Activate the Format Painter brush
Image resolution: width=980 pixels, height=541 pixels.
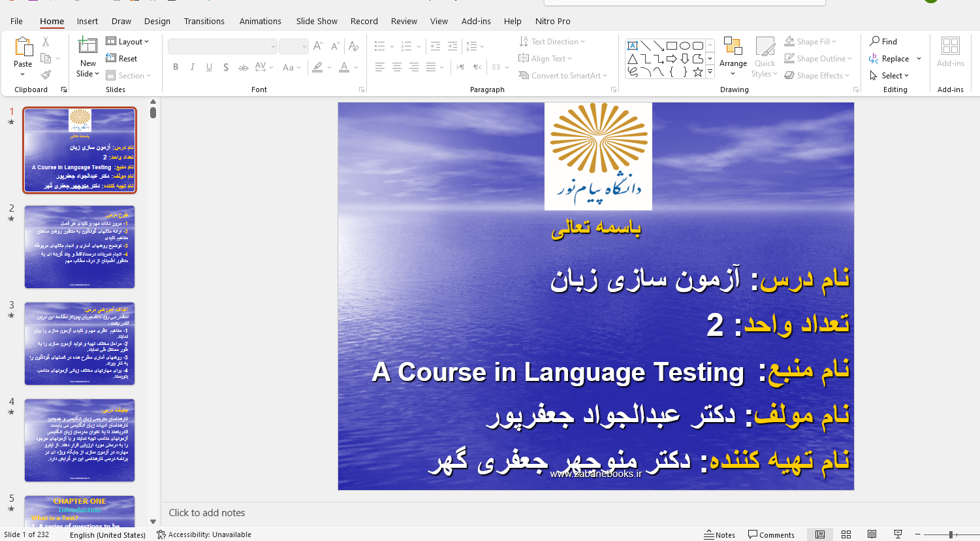pyautogui.click(x=46, y=75)
